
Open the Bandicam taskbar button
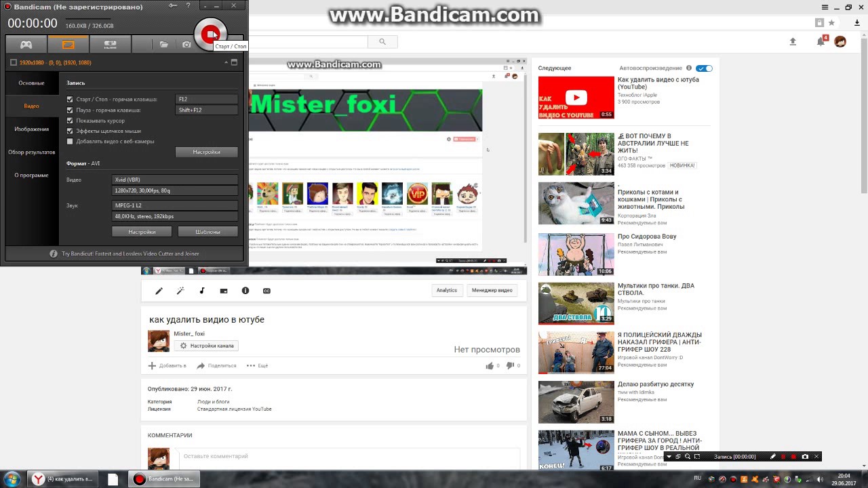click(x=164, y=479)
